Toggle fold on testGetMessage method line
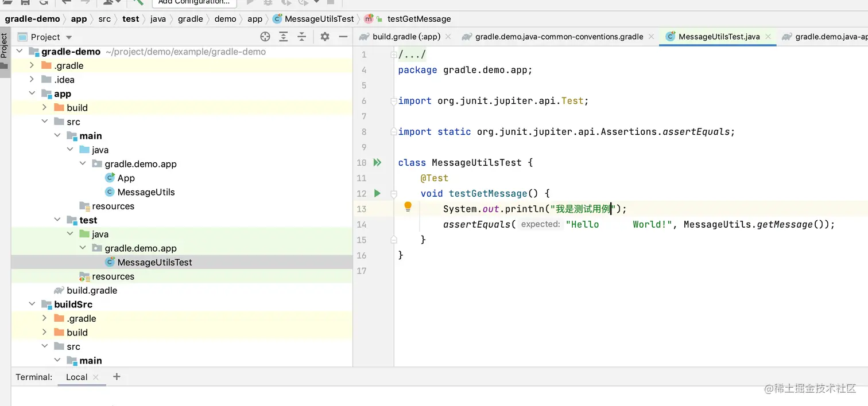Screen dimensions: 868x406 pos(394,194)
